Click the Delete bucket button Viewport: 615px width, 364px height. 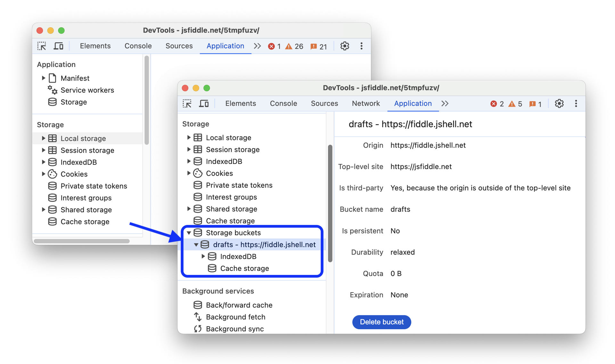(382, 321)
